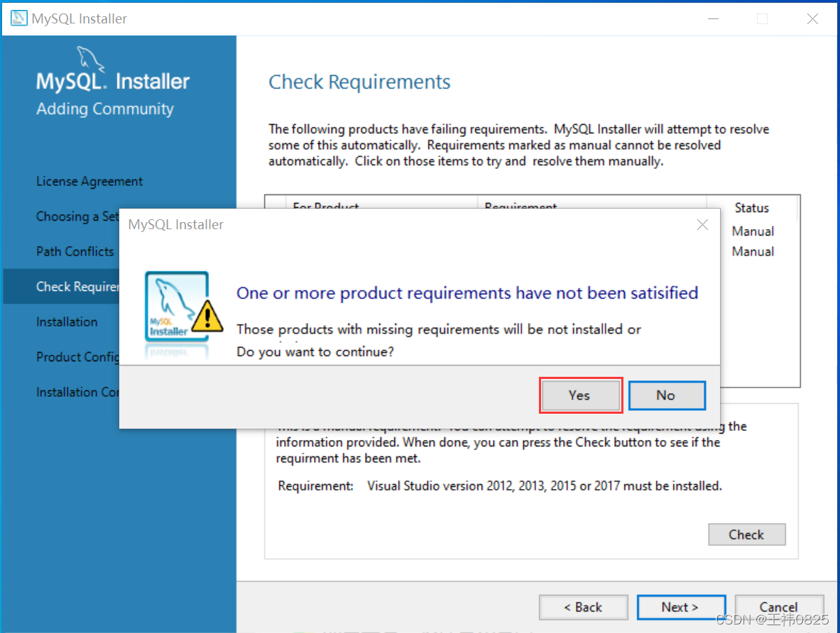
Task: Select the Path Conflicts step
Action: [75, 252]
